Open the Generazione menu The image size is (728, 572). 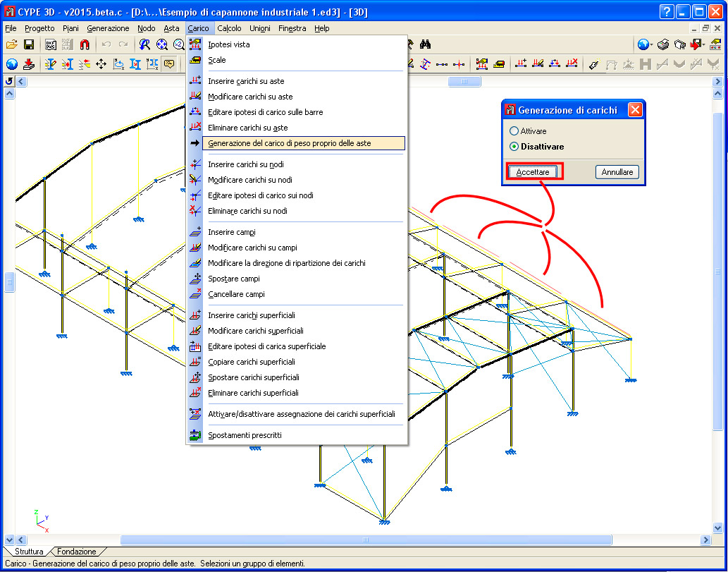[x=108, y=28]
